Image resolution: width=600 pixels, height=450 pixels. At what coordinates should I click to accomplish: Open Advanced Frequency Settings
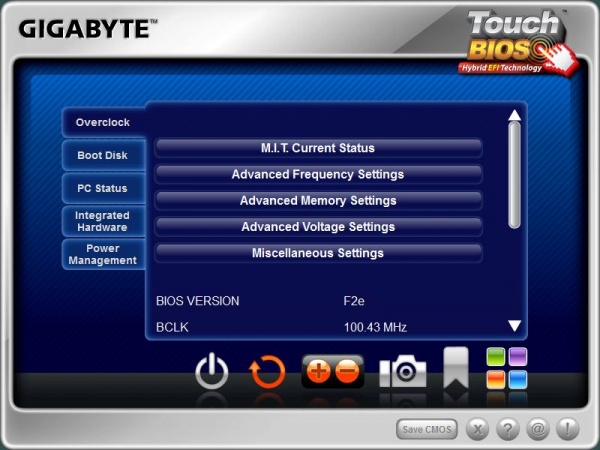pyautogui.click(x=318, y=174)
